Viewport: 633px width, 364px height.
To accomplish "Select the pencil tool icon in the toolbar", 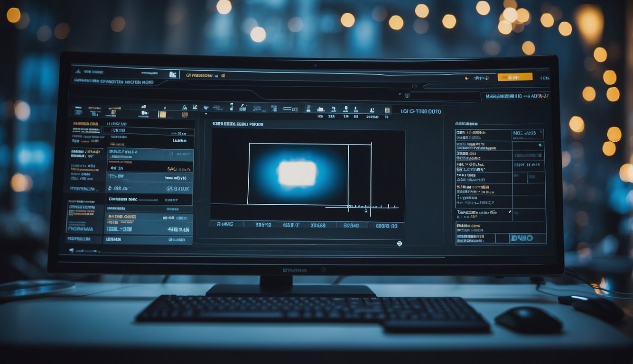I will click(242, 108).
